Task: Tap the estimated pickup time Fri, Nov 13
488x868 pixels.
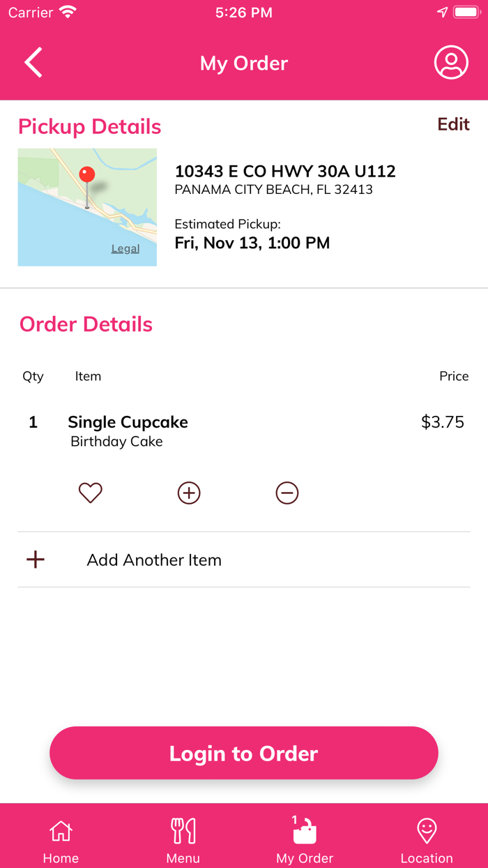Action: click(x=252, y=243)
